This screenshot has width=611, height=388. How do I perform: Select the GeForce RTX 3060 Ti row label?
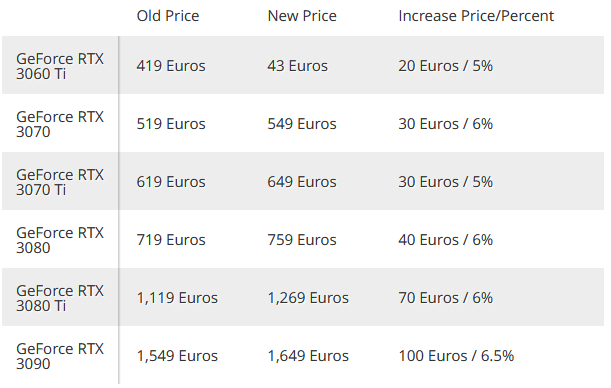coord(60,66)
